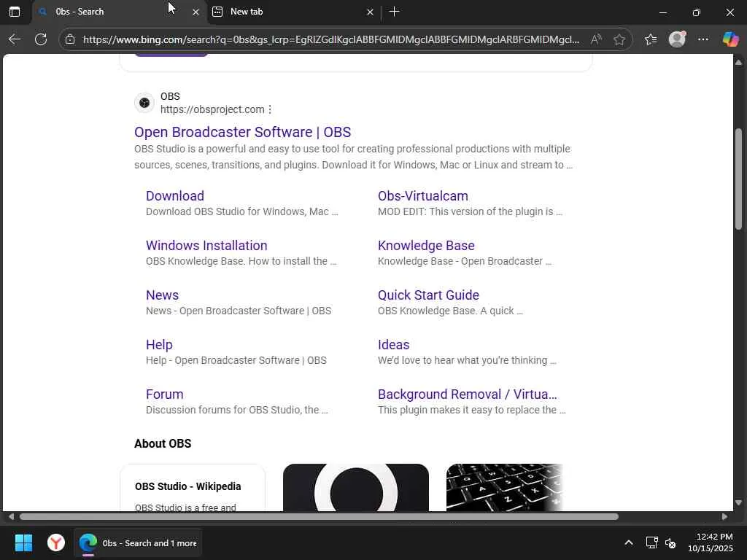Show hidden system tray icons chevron
Screen dimensions: 747x560
click(629, 542)
